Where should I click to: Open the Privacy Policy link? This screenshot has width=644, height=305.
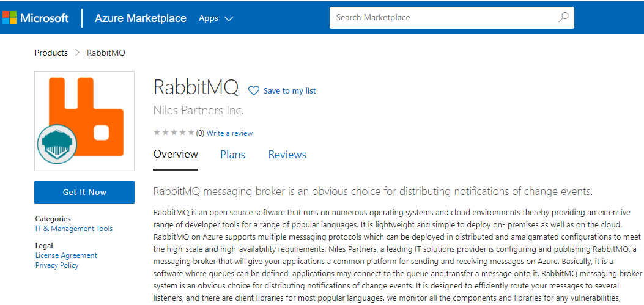click(x=57, y=265)
